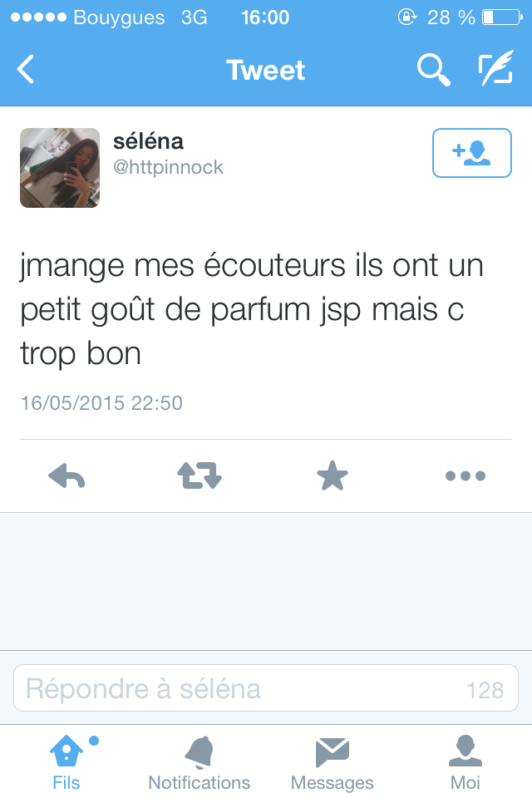The image size is (532, 798).
Task: Open the @httpinnock handle
Action: tap(168, 167)
